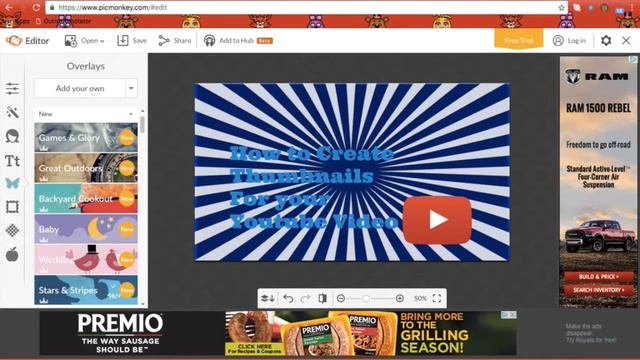The height and width of the screenshot is (360, 640).
Task: Toggle fullscreen canvas view
Action: [437, 298]
